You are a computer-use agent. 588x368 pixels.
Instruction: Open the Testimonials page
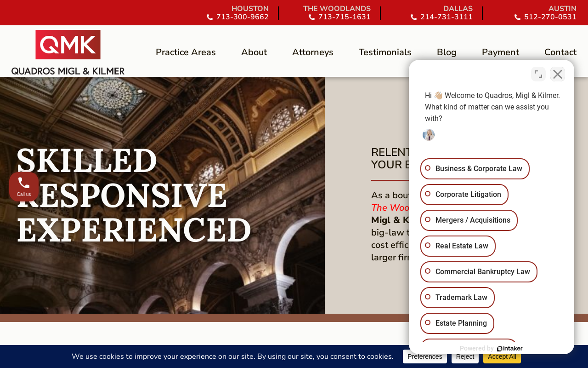[x=385, y=52]
